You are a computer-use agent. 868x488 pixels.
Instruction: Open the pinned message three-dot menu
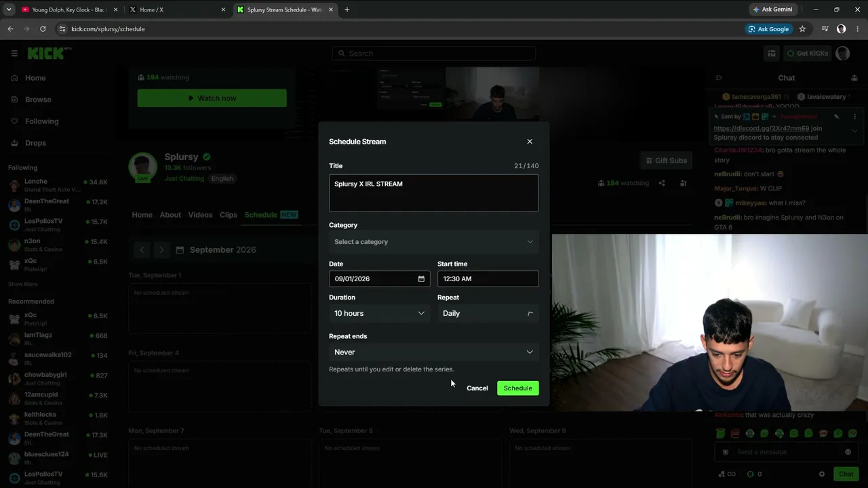tap(854, 117)
